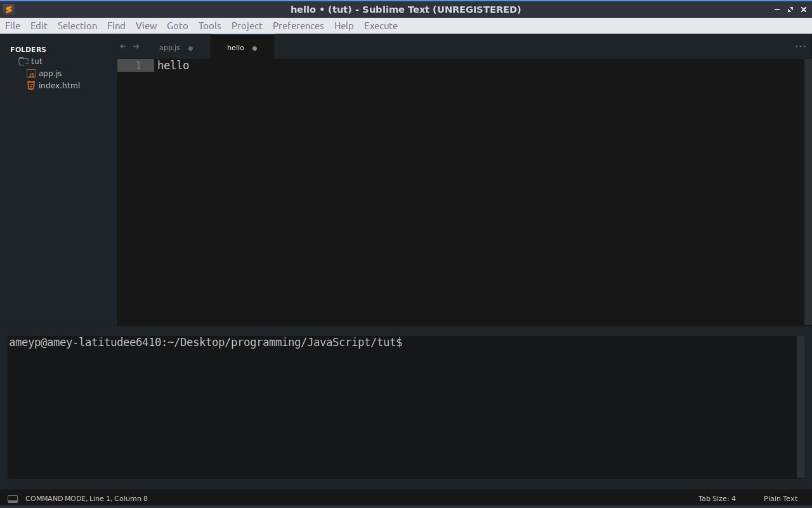Click the Sublime Text logo icon in title bar
Screen dimensions: 812x508
pyautogui.click(x=9, y=10)
